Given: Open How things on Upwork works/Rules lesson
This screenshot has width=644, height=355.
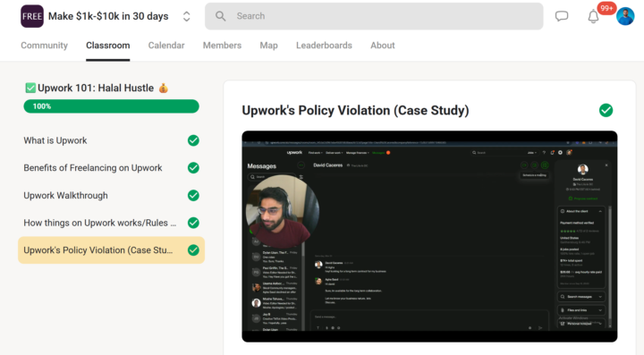Looking at the screenshot, I should coord(100,223).
